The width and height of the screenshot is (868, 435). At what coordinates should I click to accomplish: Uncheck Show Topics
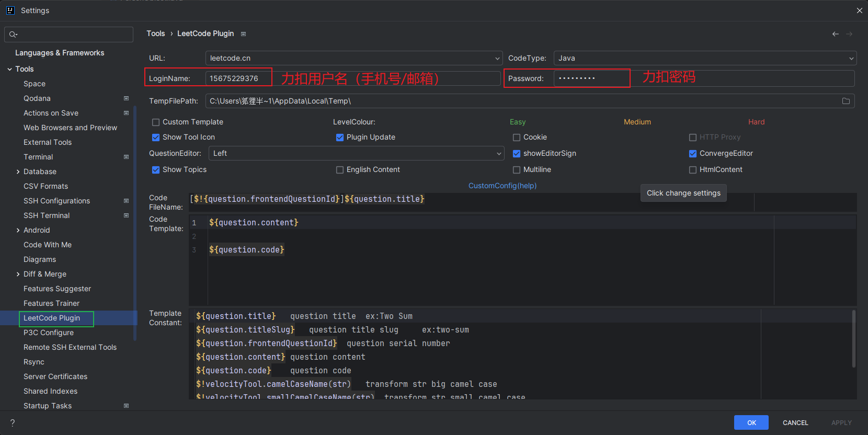156,170
